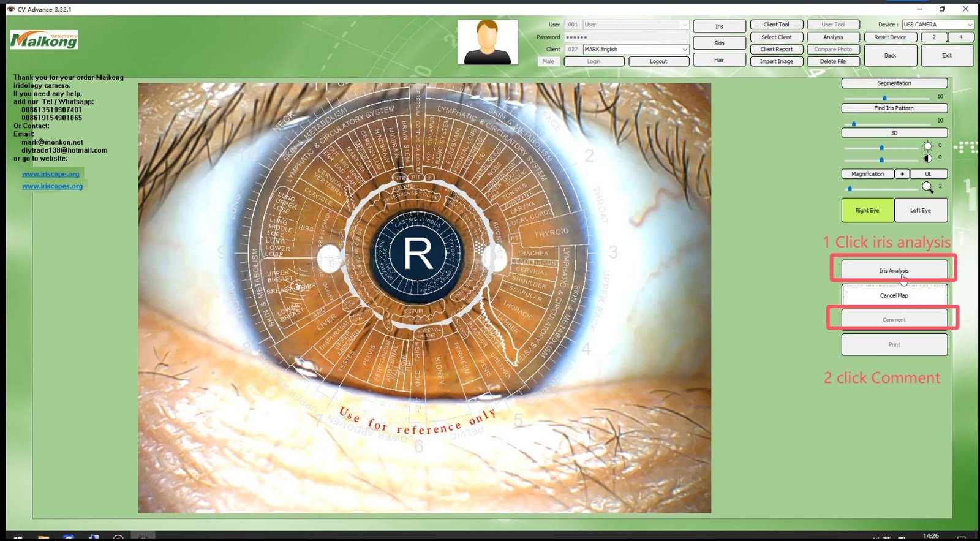Switch to Hair mode
Screen dimensions: 980x541
pyautogui.click(x=719, y=60)
